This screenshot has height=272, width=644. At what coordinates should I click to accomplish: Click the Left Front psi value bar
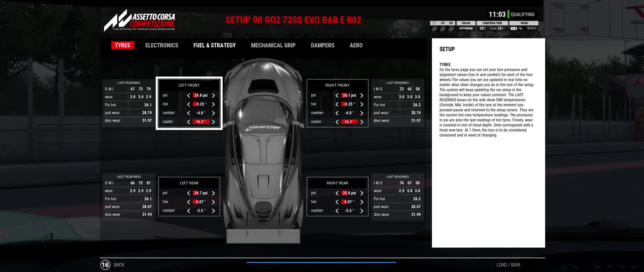coord(201,95)
